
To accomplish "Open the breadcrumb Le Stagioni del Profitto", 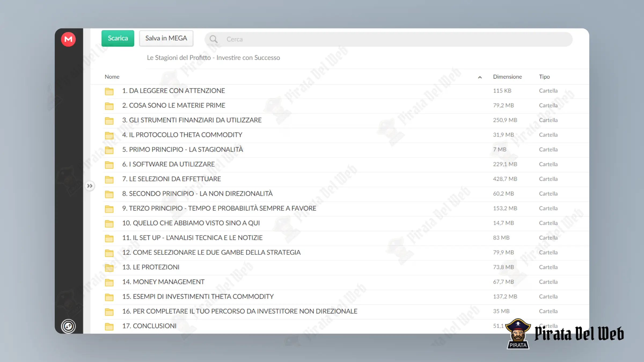I will [213, 58].
